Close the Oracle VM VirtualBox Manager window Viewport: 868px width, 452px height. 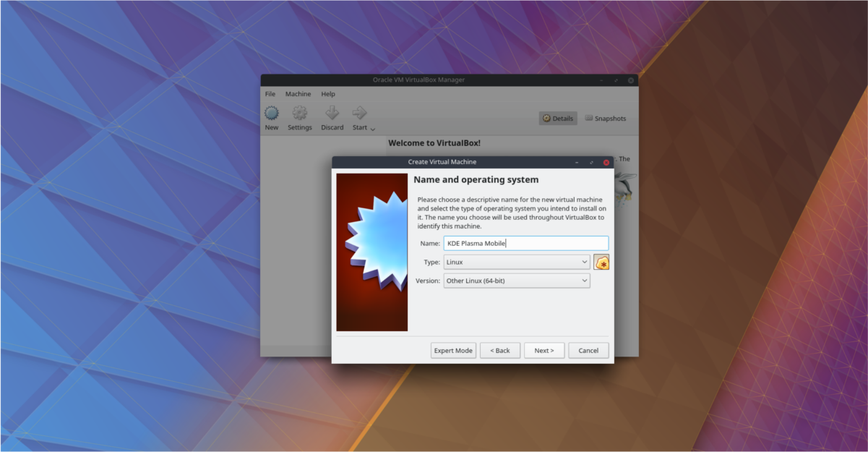coord(631,80)
